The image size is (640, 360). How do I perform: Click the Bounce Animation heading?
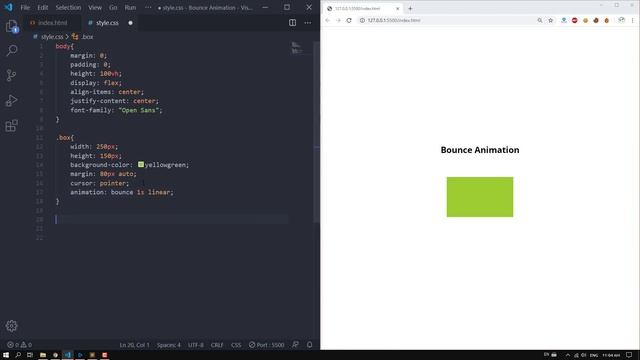tap(480, 150)
